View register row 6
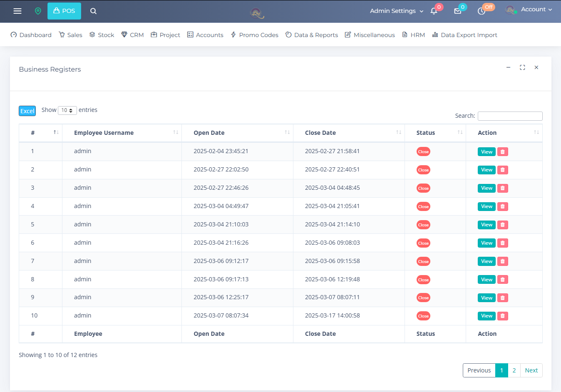Image resolution: width=561 pixels, height=392 pixels. click(x=487, y=243)
